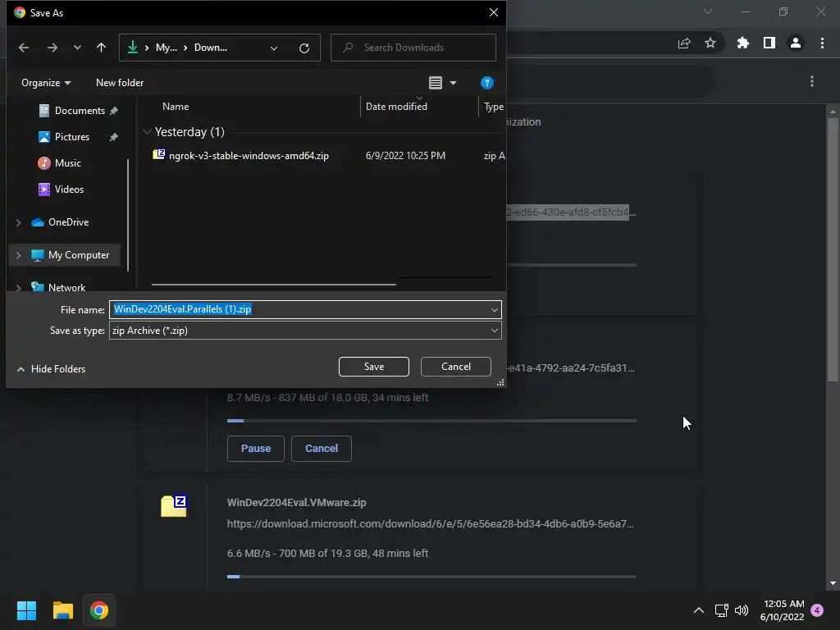Click the 700 MB VMware progress bar

(x=431, y=577)
